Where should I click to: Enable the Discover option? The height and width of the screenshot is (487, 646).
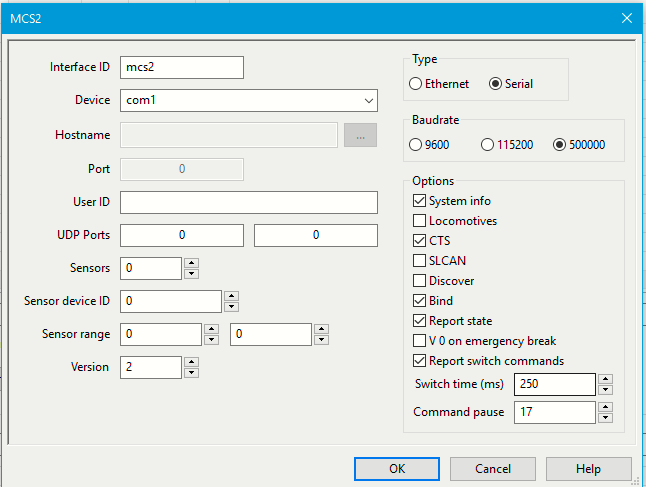pyautogui.click(x=419, y=281)
